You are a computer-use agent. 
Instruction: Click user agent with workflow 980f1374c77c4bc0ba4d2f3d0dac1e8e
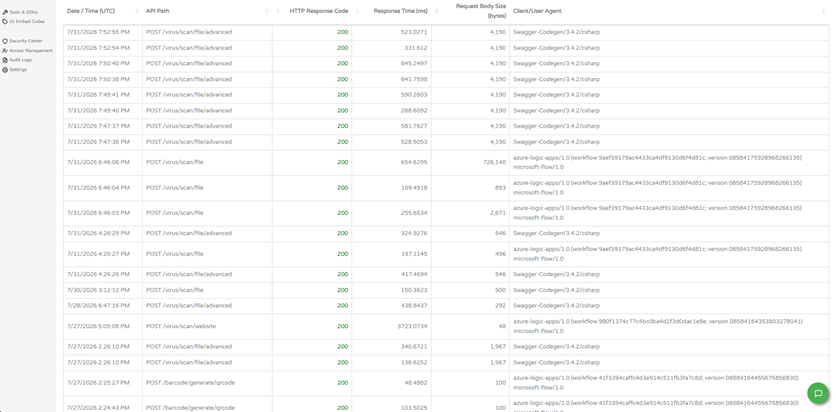click(x=657, y=326)
